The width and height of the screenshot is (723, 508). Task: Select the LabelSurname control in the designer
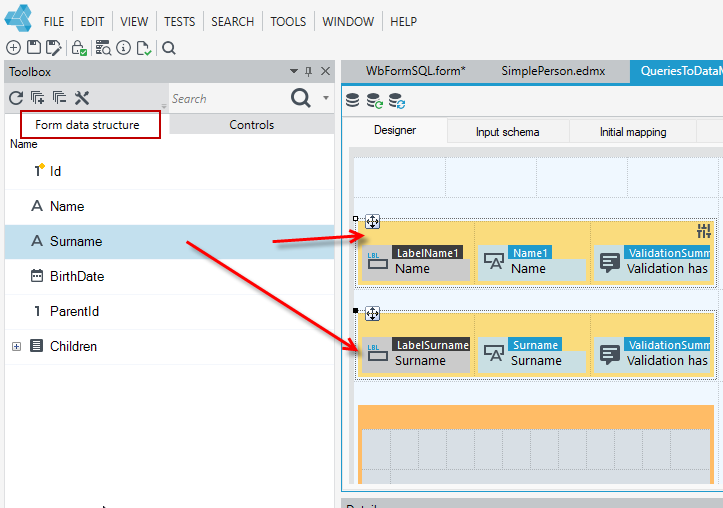(416, 355)
